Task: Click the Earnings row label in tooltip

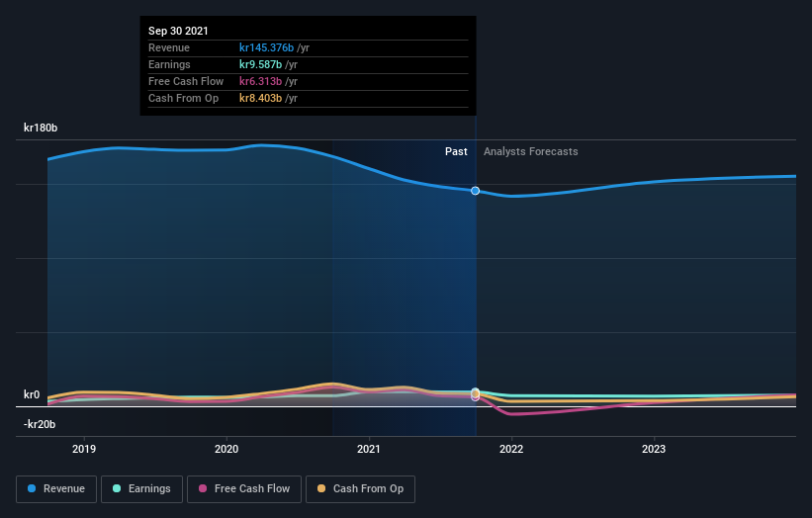Action: click(x=169, y=64)
